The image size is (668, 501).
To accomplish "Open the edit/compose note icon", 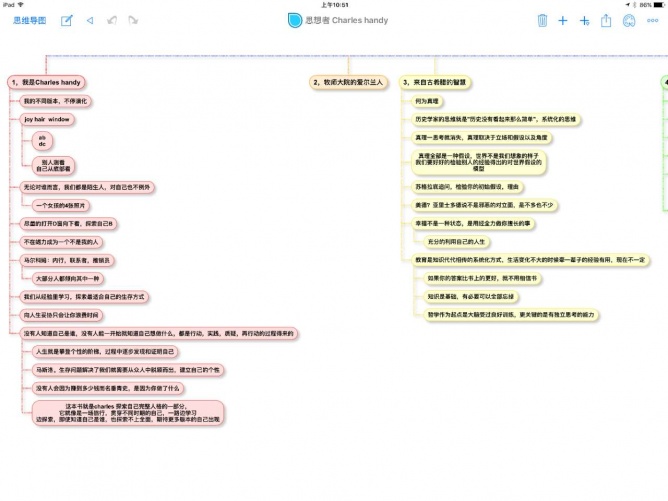I will tap(66, 20).
